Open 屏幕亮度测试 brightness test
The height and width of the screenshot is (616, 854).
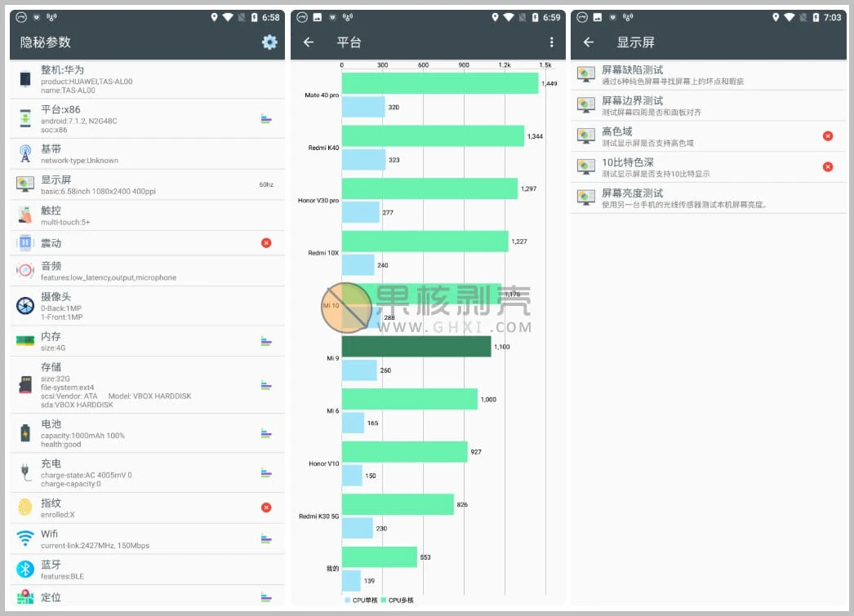(709, 198)
